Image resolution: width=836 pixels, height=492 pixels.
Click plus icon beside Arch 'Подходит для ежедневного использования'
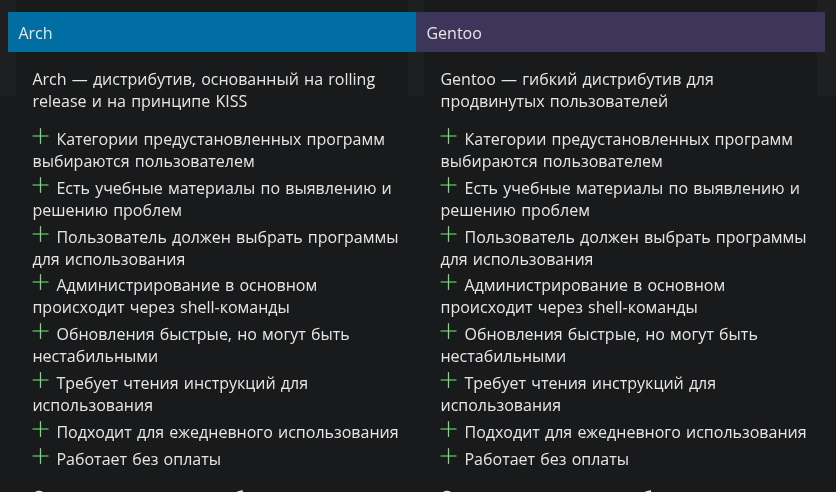[40, 430]
